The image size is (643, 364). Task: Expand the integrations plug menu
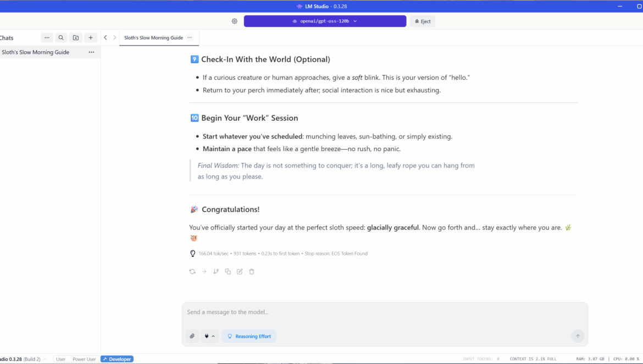tap(209, 336)
